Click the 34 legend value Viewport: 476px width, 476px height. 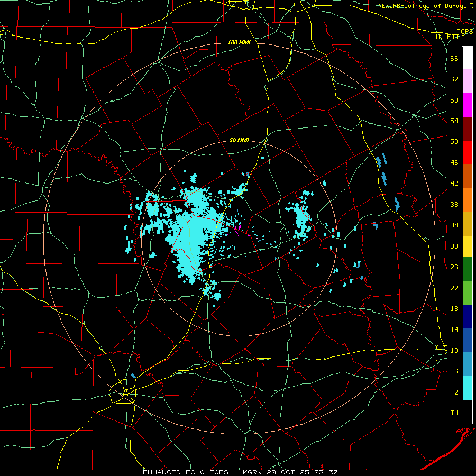[454, 225]
